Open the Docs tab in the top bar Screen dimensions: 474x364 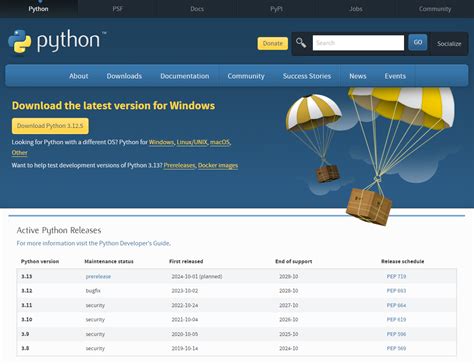coord(197,9)
